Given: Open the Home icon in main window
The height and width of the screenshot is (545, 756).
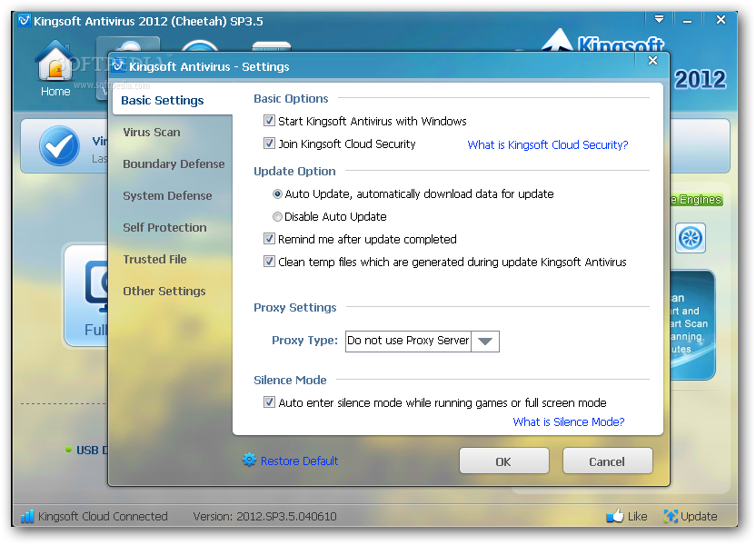Looking at the screenshot, I should (x=55, y=61).
